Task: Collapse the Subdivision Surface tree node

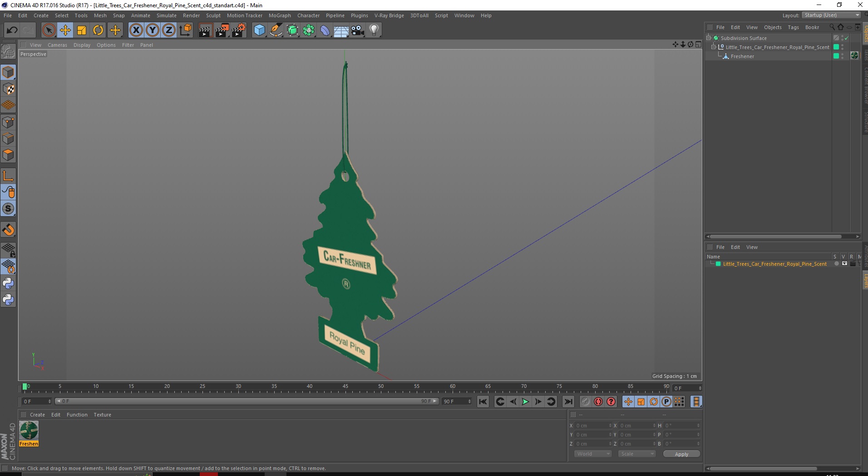Action: click(709, 38)
